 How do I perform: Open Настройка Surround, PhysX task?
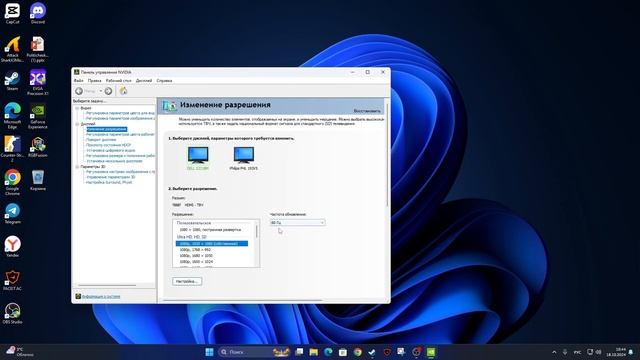click(109, 182)
